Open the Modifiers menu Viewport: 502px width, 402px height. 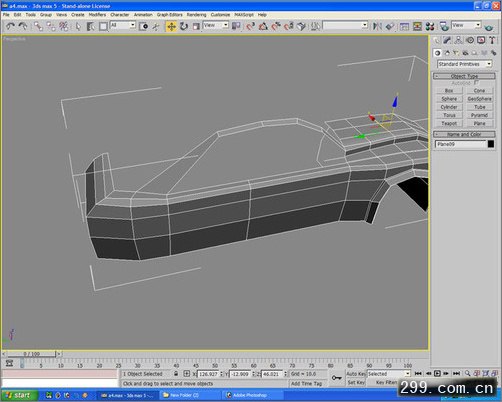[x=97, y=15]
